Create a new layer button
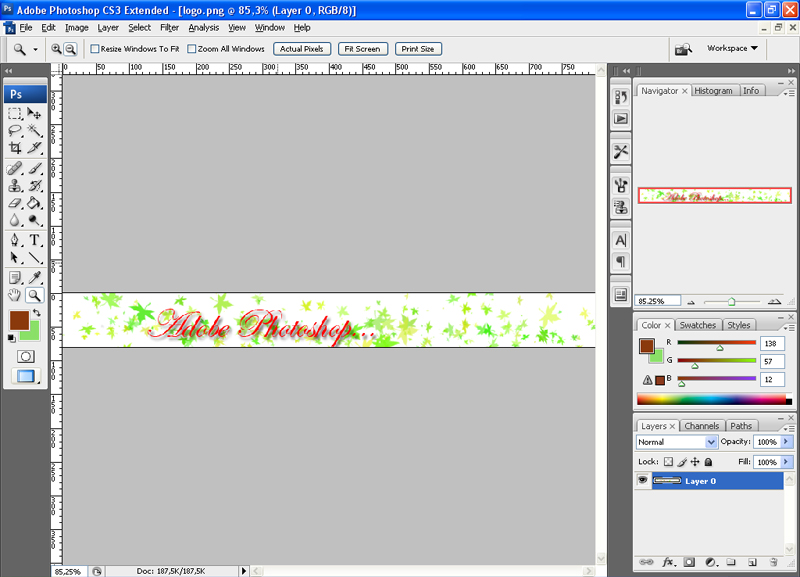The image size is (800, 577). [x=752, y=562]
